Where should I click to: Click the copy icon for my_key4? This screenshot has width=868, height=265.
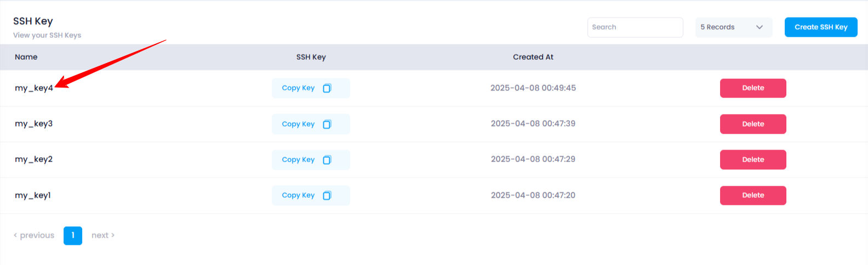(x=327, y=88)
